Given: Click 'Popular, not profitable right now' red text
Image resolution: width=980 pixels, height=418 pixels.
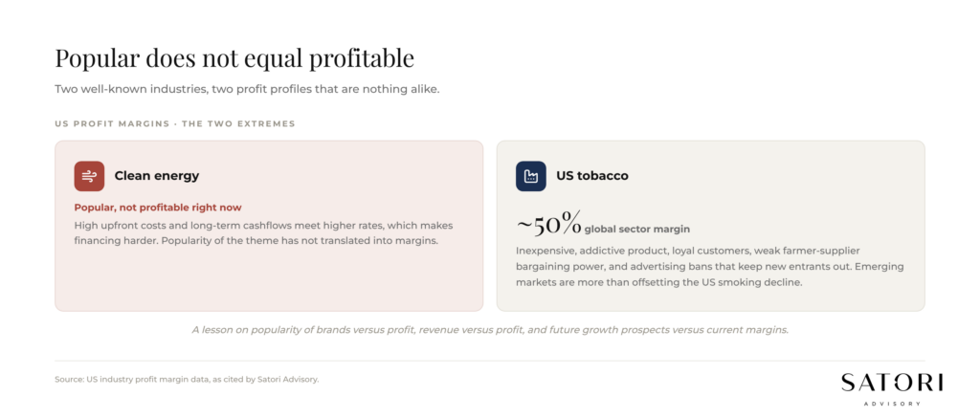Looking at the screenshot, I should tap(158, 208).
